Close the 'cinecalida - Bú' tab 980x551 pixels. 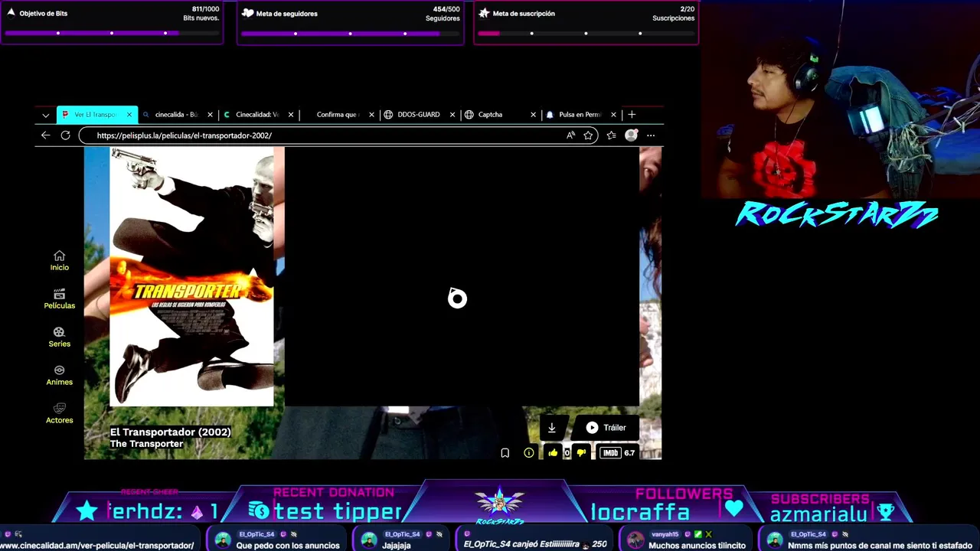210,115
